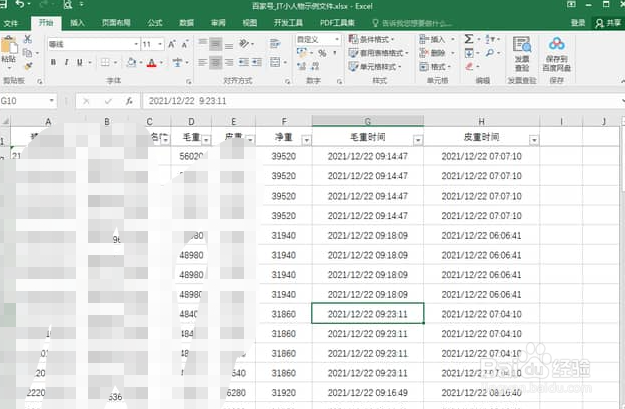Select column G header
Viewport: 625px width, 409px height.
coord(368,121)
